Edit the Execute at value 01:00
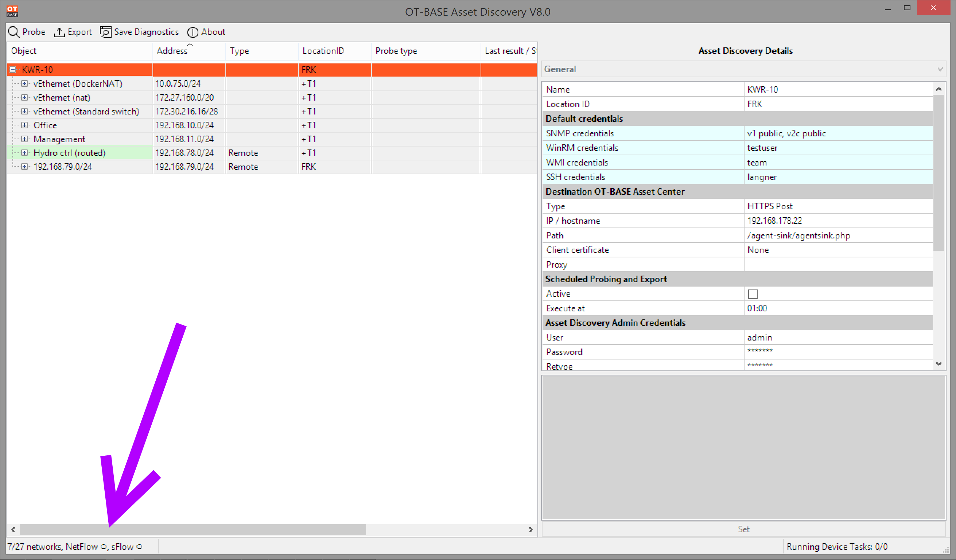Image resolution: width=956 pixels, height=560 pixels. click(x=838, y=308)
